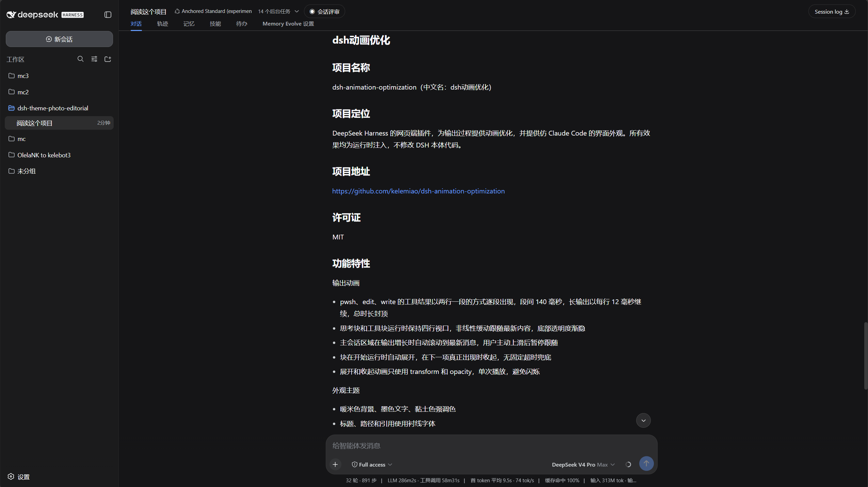Viewport: 868px width, 487px height.
Task: Click the Anchored Standard label
Action: pos(213,11)
